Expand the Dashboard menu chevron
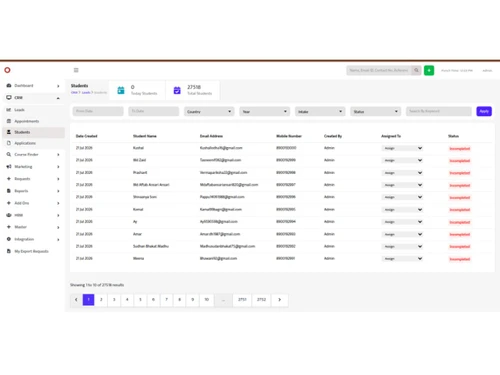 58,86
